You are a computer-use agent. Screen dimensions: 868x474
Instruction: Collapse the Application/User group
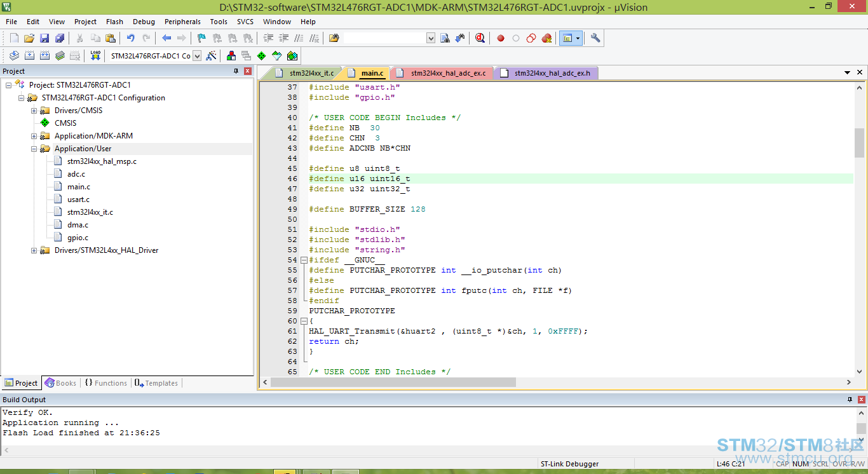[x=34, y=149]
